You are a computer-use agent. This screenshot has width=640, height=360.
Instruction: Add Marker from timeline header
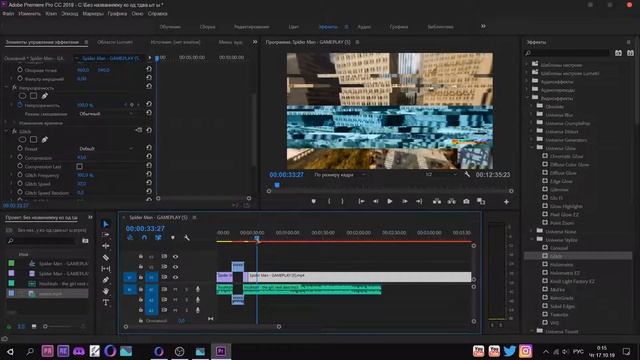tap(173, 238)
